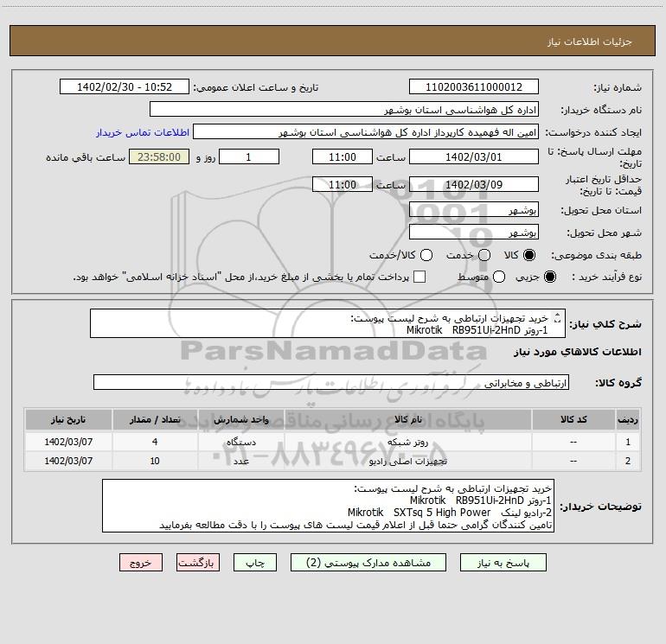Click the شرح کلی نیاز text area
Image resolution: width=666 pixels, height=644 pixels.
pyautogui.click(x=328, y=323)
